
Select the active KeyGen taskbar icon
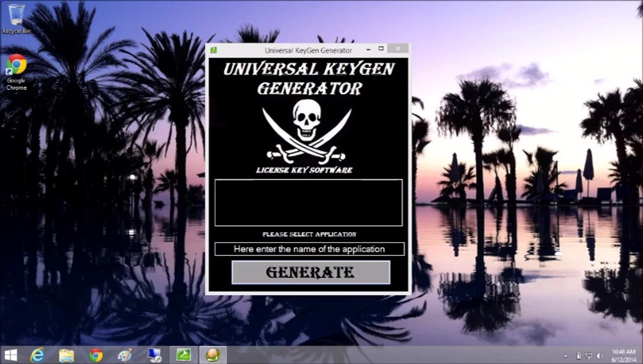213,355
